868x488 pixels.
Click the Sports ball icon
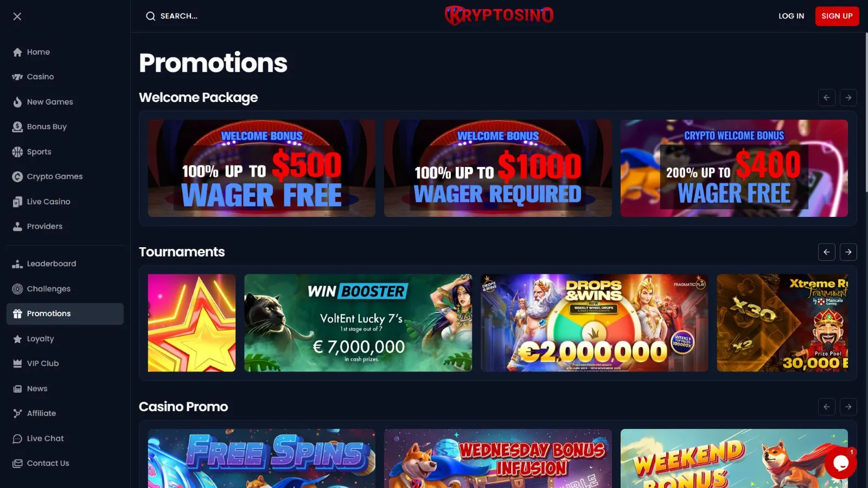17,152
